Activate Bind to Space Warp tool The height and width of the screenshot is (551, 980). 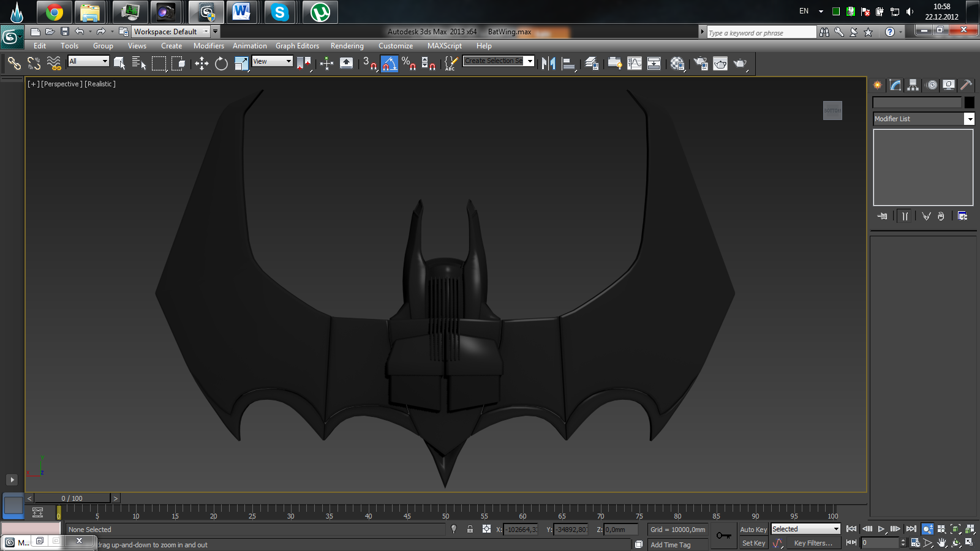coord(54,63)
